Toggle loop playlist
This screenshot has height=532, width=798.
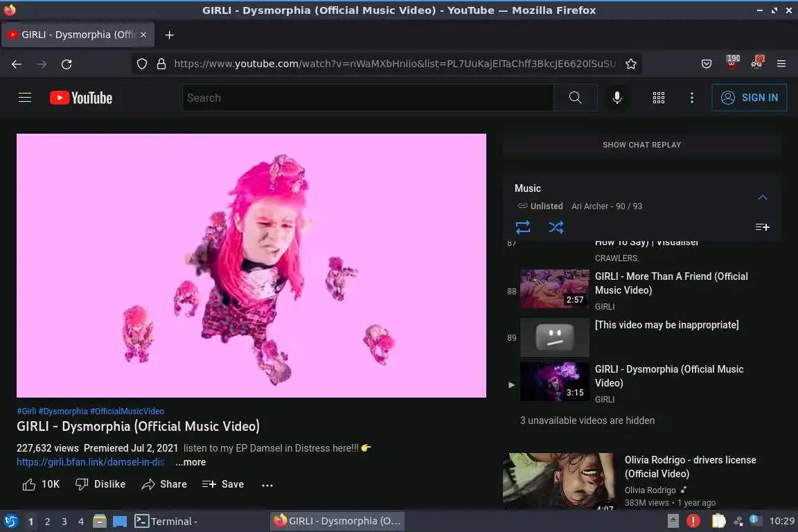(523, 227)
